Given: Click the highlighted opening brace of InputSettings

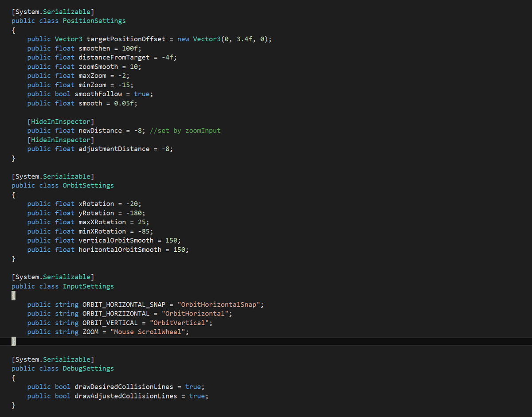Looking at the screenshot, I should (x=13, y=295).
